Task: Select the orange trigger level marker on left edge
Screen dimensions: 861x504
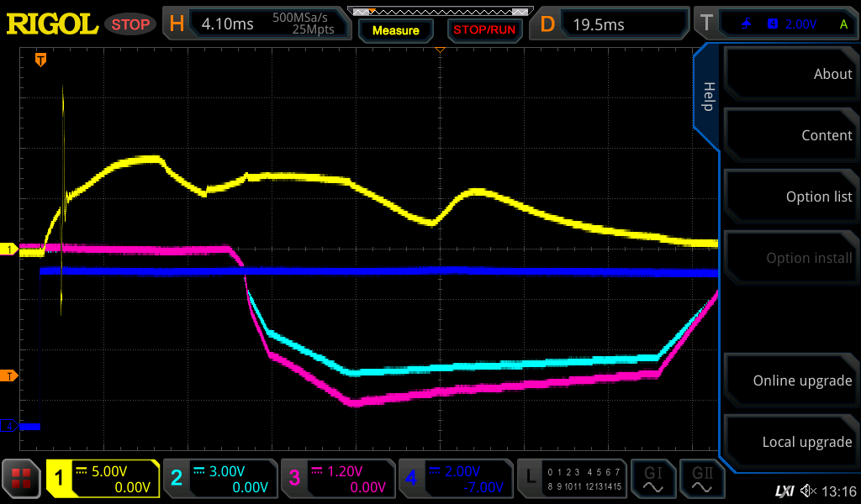Action: coord(8,375)
